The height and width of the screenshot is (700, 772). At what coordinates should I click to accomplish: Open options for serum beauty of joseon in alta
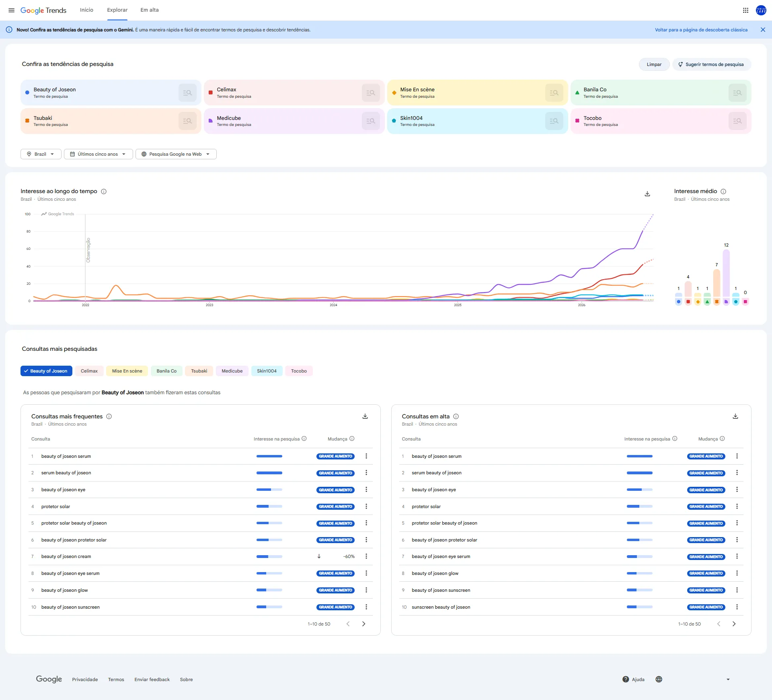[x=737, y=473]
